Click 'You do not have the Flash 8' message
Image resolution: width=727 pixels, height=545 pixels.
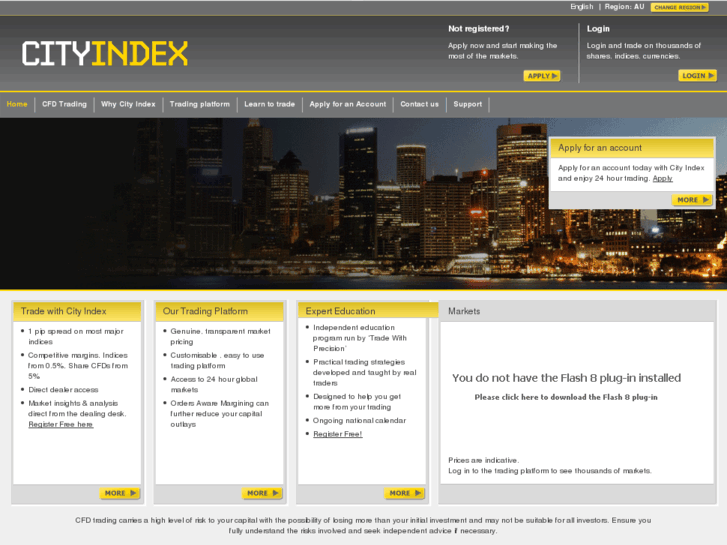(x=567, y=378)
